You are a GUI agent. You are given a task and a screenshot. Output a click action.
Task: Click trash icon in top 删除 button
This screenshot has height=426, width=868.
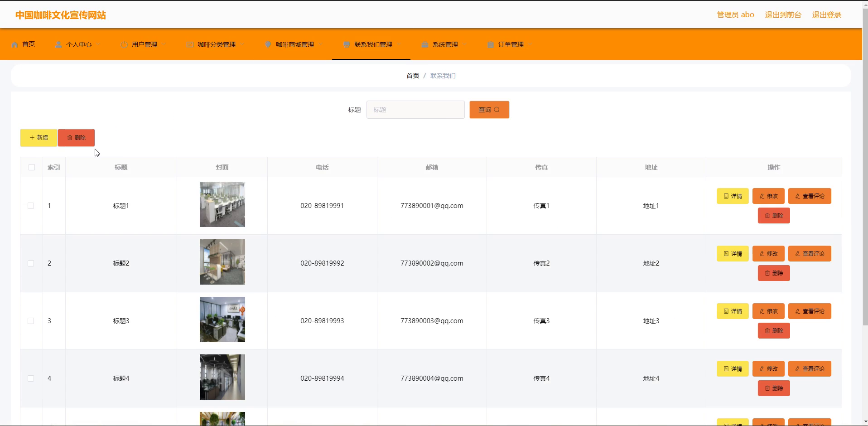(x=70, y=138)
